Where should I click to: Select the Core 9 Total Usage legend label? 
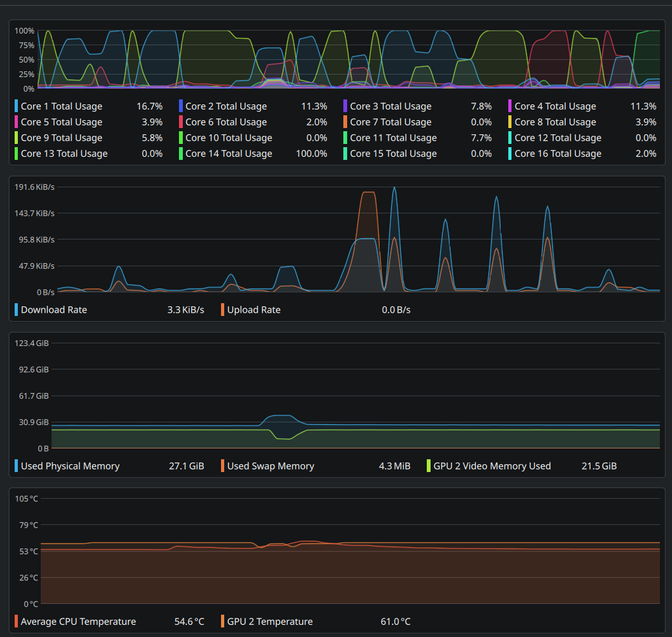[62, 138]
